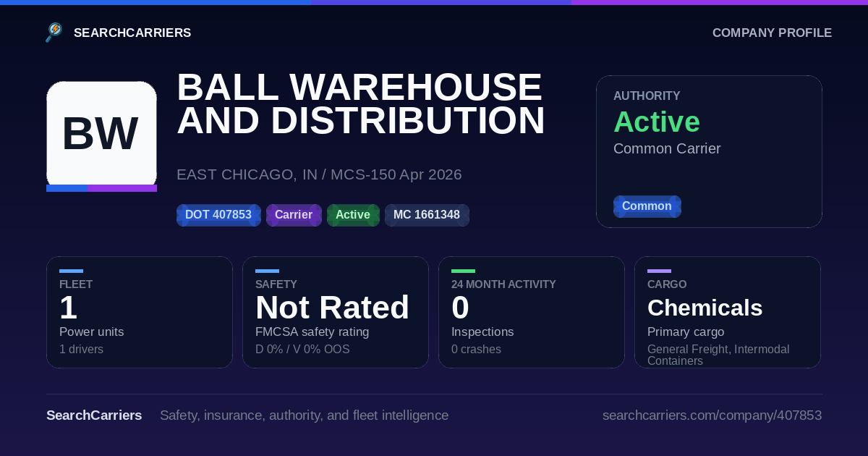This screenshot has height=456, width=868.
Task: Select the purple Carrier badge
Action: (294, 215)
